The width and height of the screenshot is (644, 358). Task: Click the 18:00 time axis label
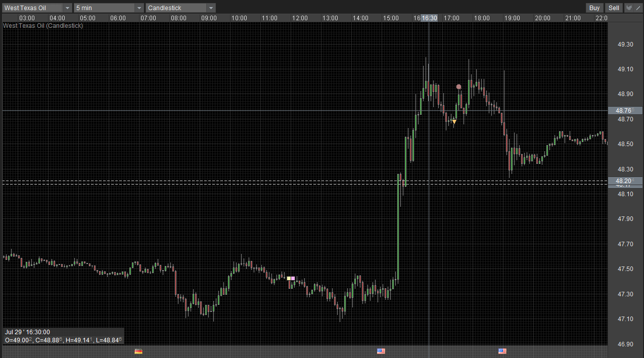click(x=482, y=18)
